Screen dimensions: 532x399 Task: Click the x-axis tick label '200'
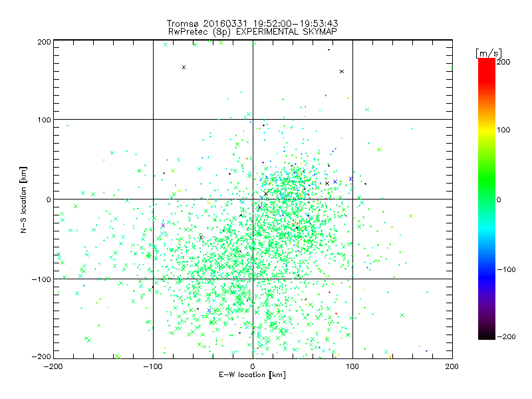(x=452, y=366)
